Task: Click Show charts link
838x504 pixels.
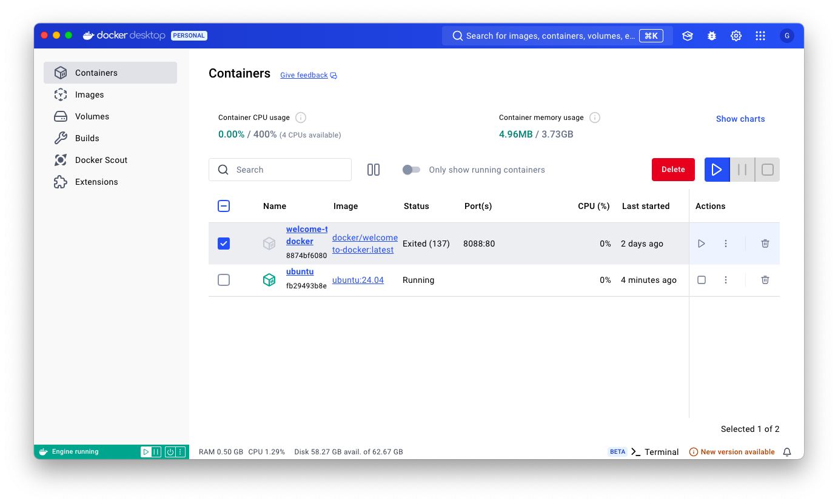Action: coord(740,119)
